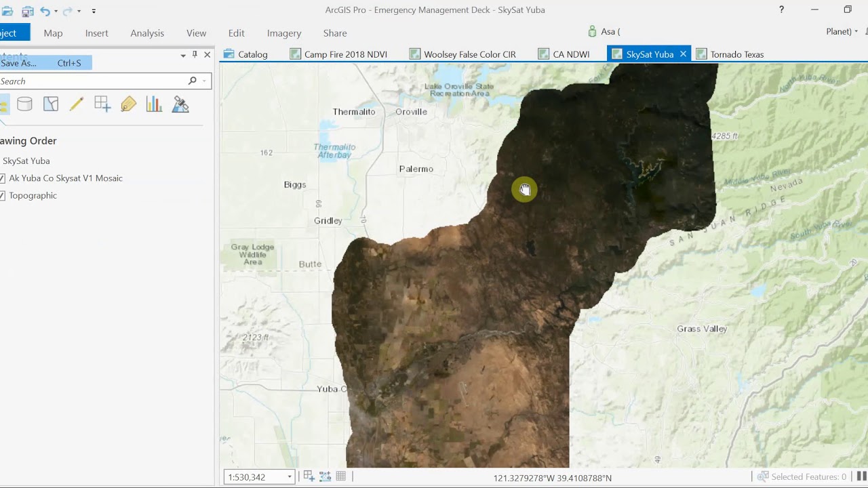The width and height of the screenshot is (868, 488).
Task: Expand the search options dropdown arrow
Action: click(x=204, y=81)
